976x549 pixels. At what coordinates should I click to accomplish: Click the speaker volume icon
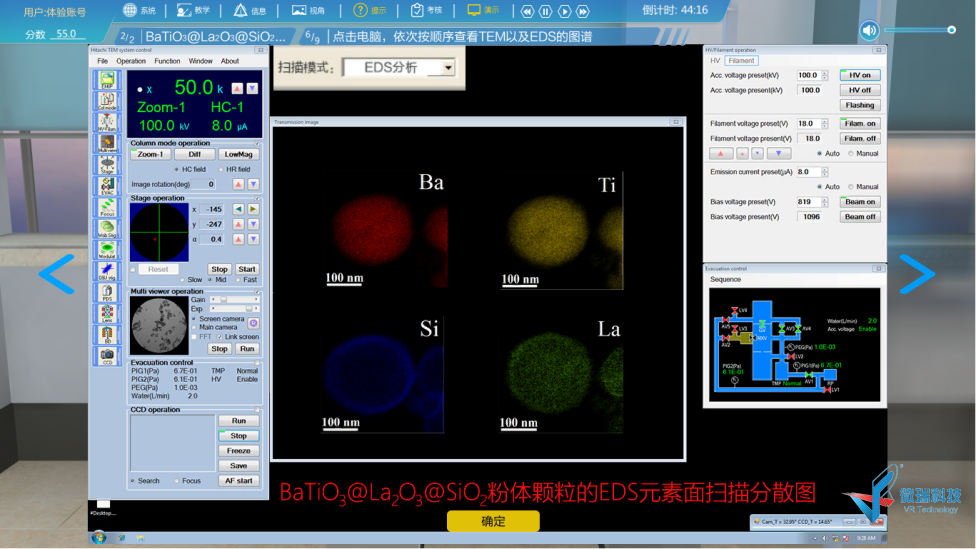[x=869, y=30]
